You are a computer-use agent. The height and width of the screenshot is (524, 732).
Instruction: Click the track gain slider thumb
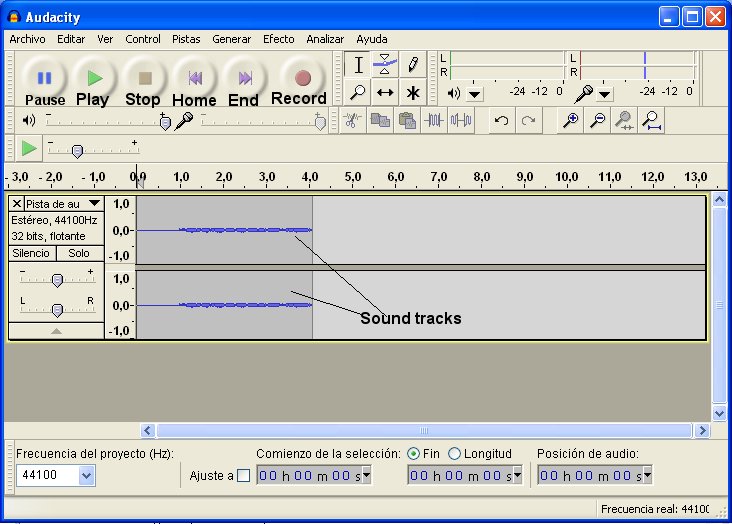pos(57,280)
